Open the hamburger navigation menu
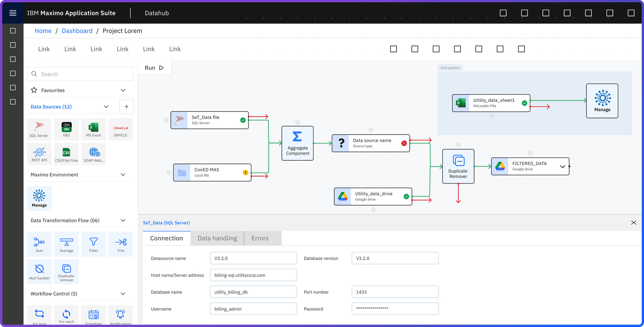Viewport: 644px width, 327px height. coord(13,13)
